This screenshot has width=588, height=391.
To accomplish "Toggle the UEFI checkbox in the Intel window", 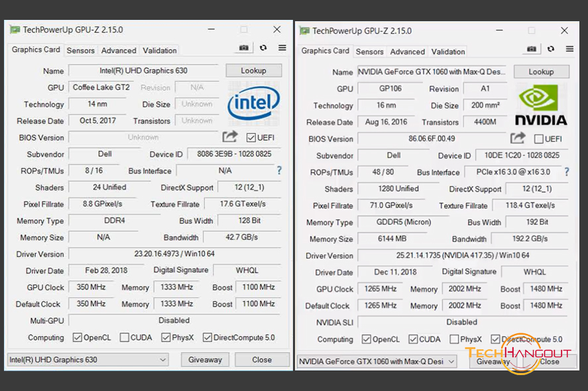I will click(251, 138).
